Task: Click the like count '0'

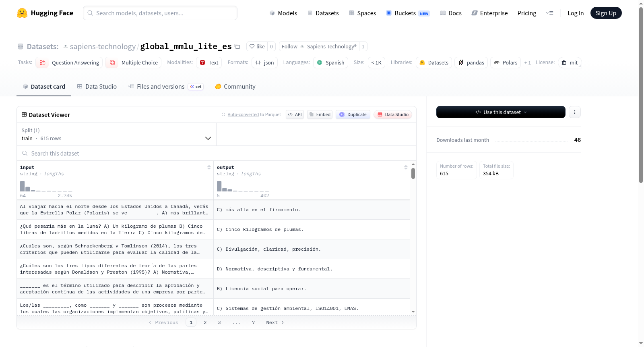Action: 272,46
